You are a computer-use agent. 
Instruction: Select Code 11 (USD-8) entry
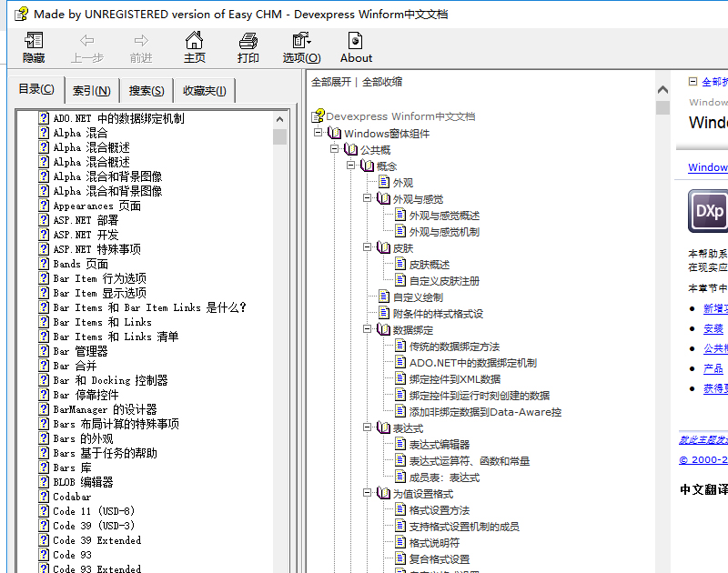click(x=94, y=511)
